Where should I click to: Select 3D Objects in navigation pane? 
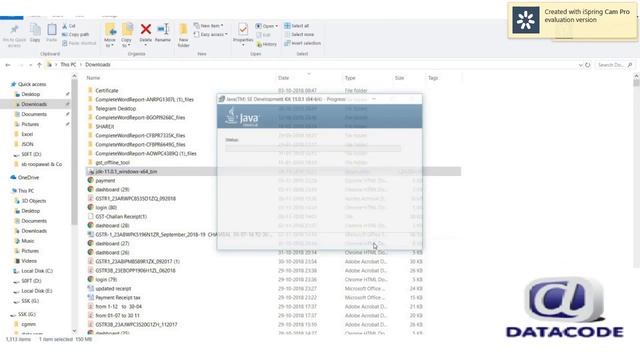(33, 201)
